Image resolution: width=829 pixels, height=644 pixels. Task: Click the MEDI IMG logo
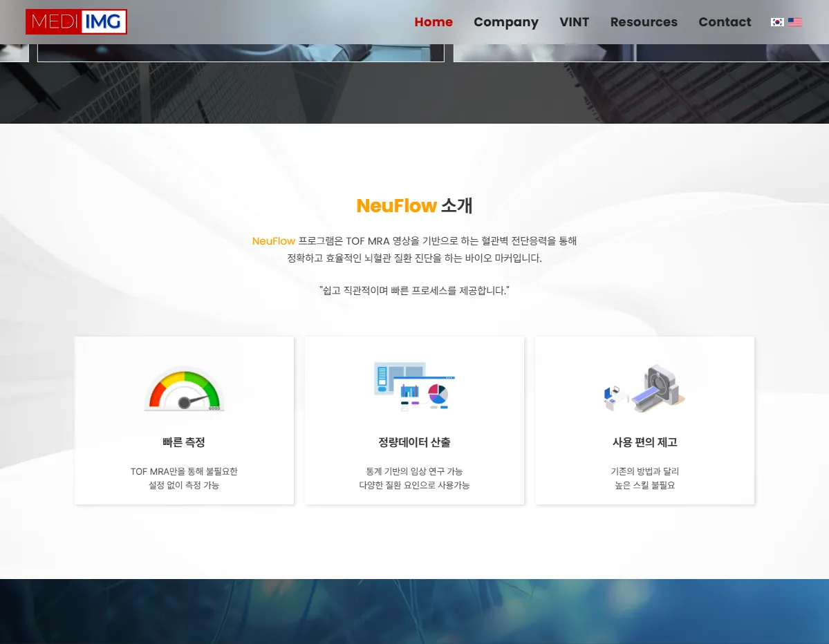click(x=76, y=21)
